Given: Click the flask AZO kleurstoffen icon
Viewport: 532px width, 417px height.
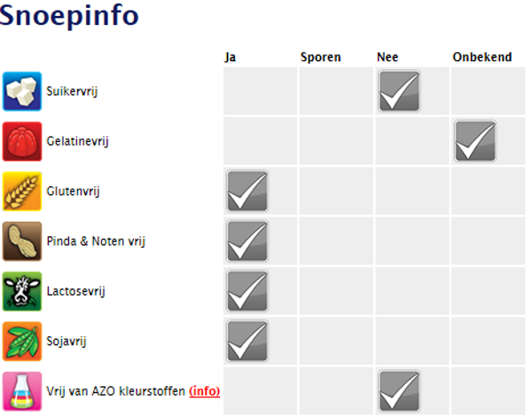Looking at the screenshot, I should pos(22,391).
